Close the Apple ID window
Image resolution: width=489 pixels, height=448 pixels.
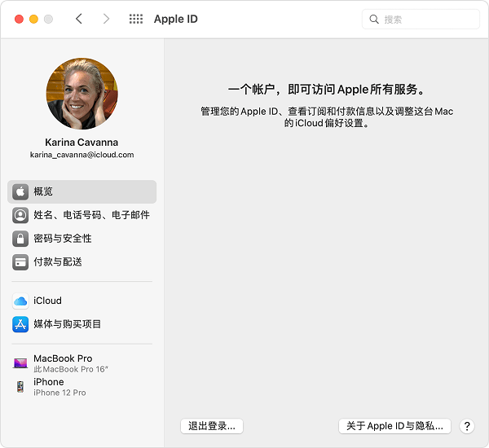click(x=19, y=19)
